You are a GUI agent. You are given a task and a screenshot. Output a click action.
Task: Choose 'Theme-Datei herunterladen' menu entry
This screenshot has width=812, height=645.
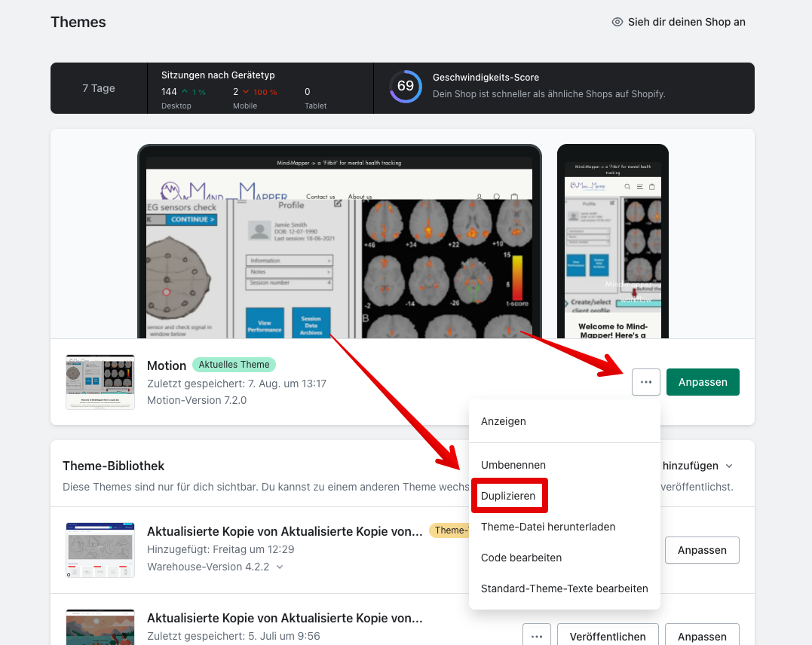(x=565, y=527)
